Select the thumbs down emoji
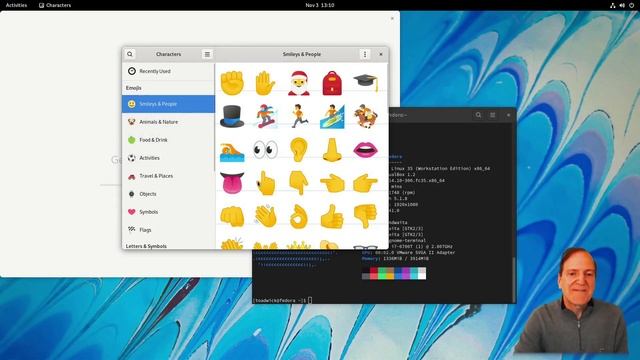This screenshot has height=360, width=640. pos(365,216)
